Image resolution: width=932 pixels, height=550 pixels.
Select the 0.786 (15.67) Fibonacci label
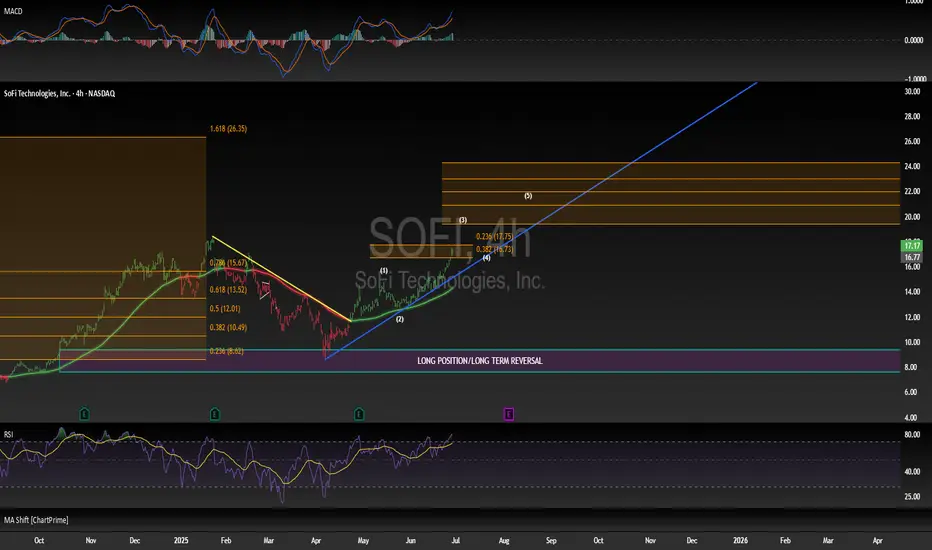[x=228, y=263]
